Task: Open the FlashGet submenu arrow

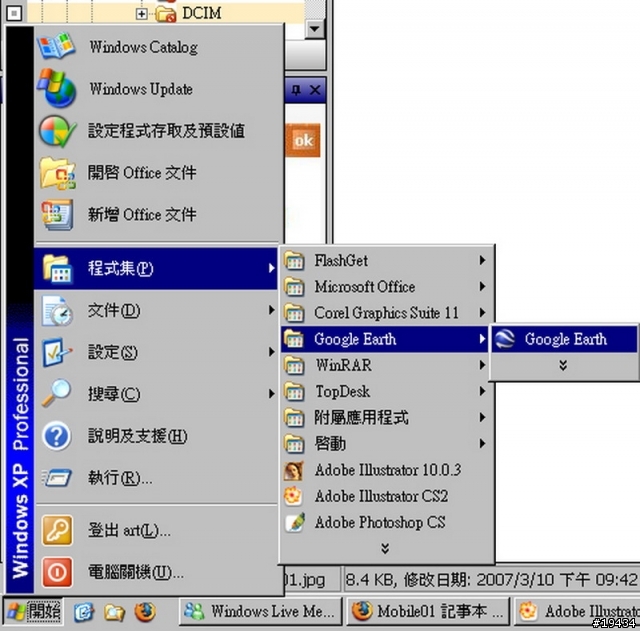Action: (x=482, y=260)
